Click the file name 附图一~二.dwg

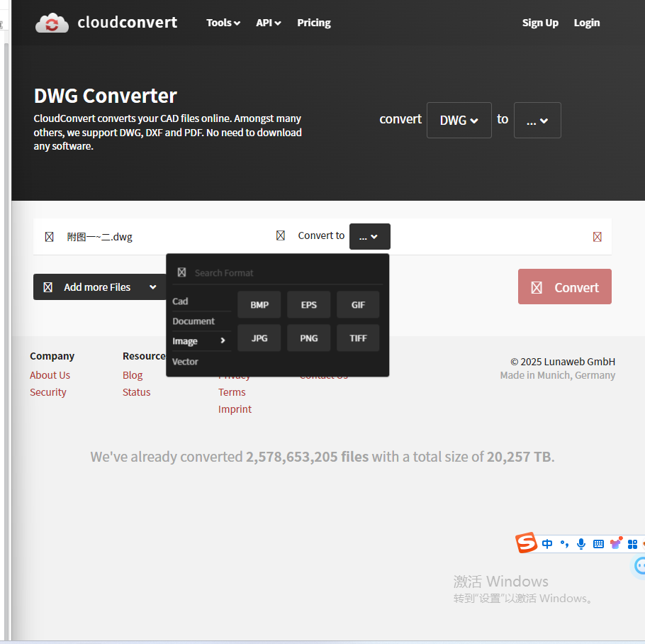click(x=99, y=237)
